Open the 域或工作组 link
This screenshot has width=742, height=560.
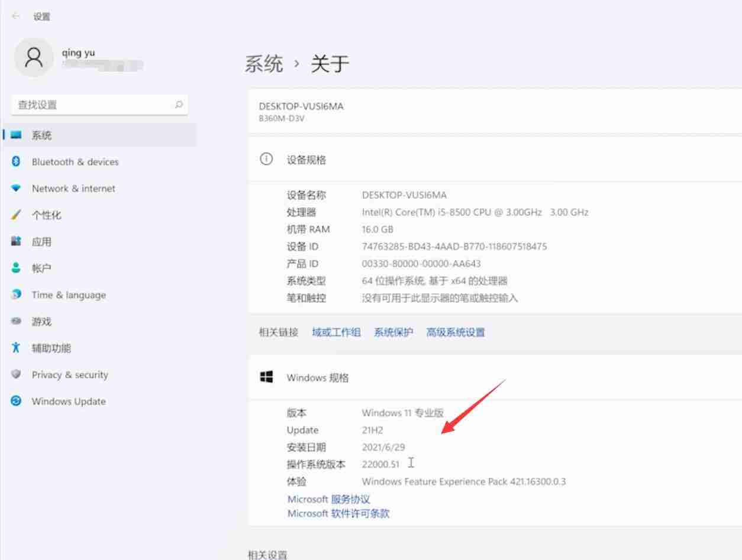tap(335, 332)
